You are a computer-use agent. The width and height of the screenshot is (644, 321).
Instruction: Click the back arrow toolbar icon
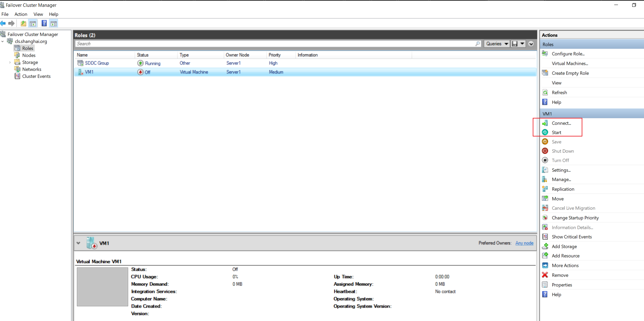point(3,23)
